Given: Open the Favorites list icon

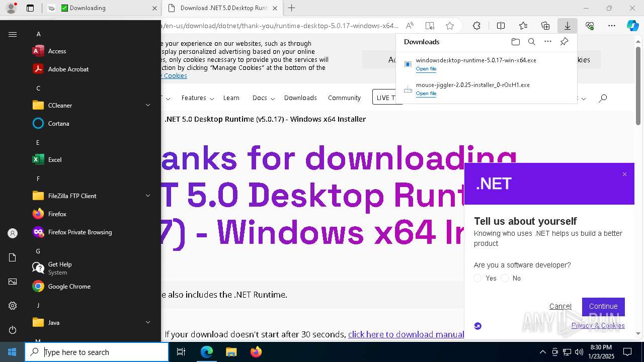Looking at the screenshot, I should coord(523,26).
